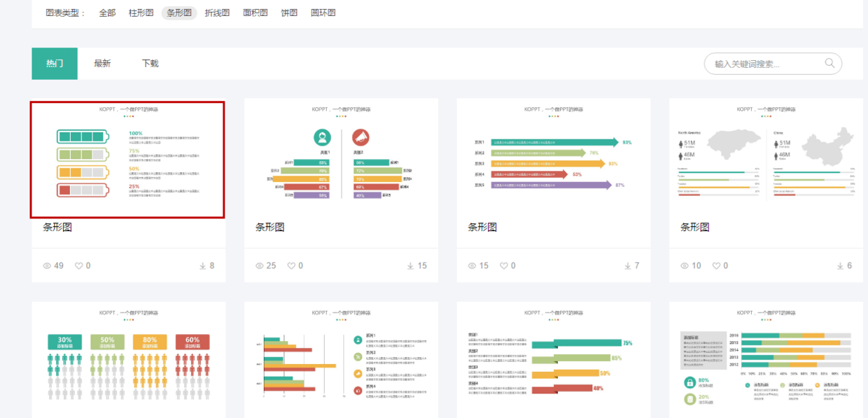Screen dimensions: 868x418
Task: Filter chart type by 柱形图
Action: 141,13
